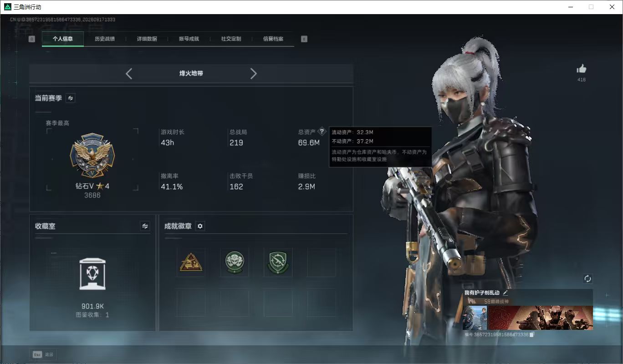Click the 钻石V rank label

click(92, 186)
